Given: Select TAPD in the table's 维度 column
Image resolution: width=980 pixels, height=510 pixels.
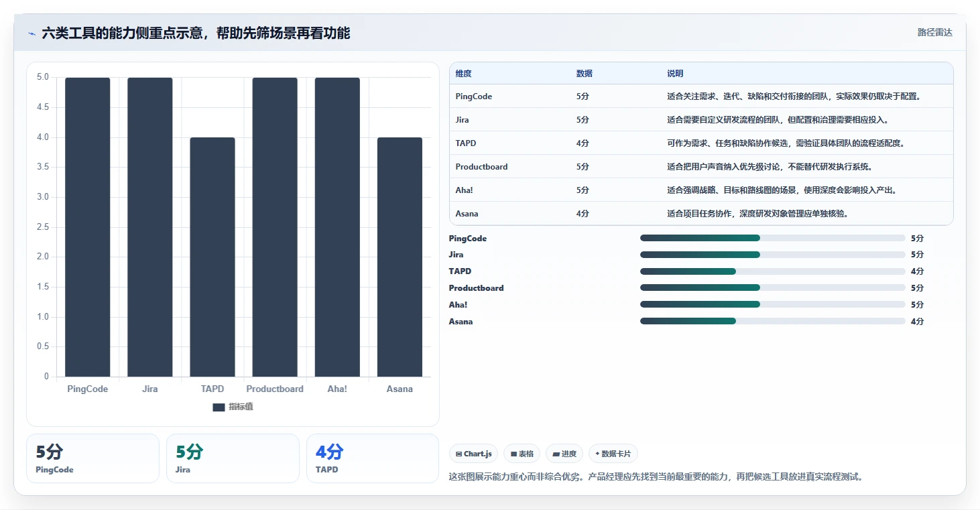Looking at the screenshot, I should click(x=466, y=143).
